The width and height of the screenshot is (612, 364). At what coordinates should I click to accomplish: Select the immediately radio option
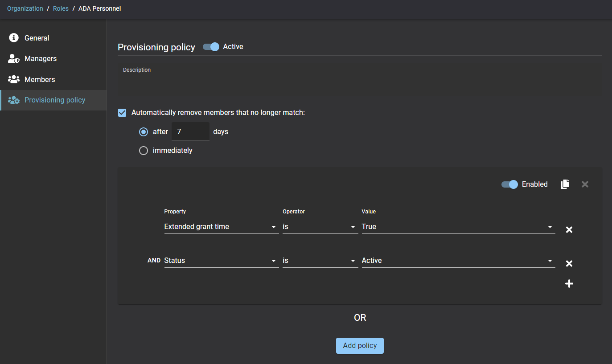pos(144,151)
